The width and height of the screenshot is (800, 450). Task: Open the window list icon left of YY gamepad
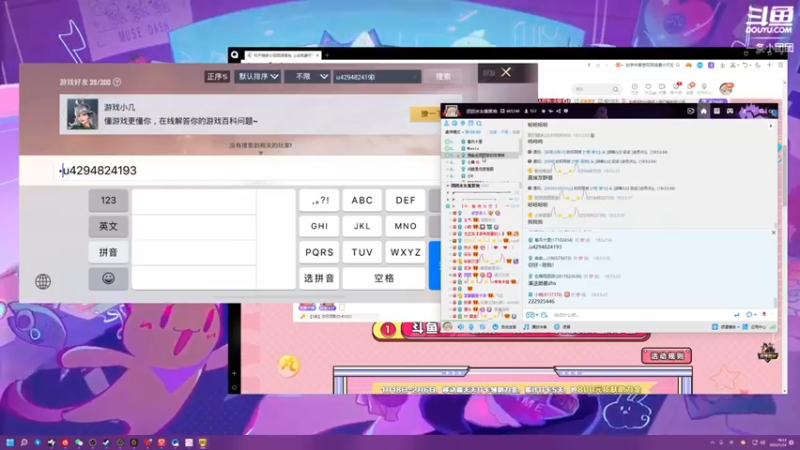[x=716, y=111]
